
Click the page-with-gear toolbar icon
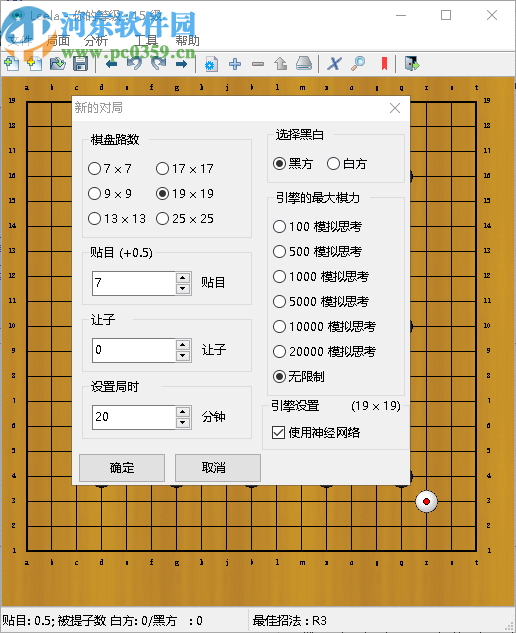point(211,64)
